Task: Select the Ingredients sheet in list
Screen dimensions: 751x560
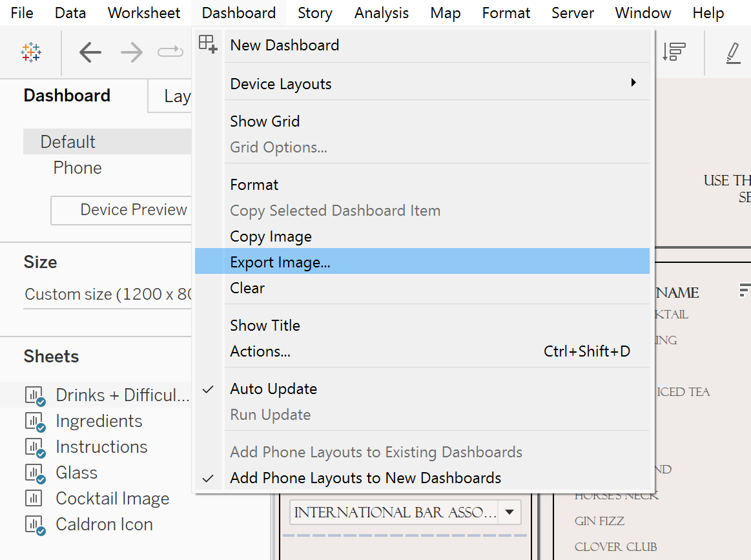Action: coord(99,421)
